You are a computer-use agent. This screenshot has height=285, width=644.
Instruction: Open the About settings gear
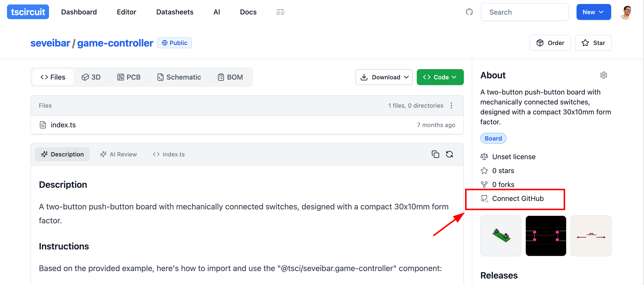[x=604, y=75]
